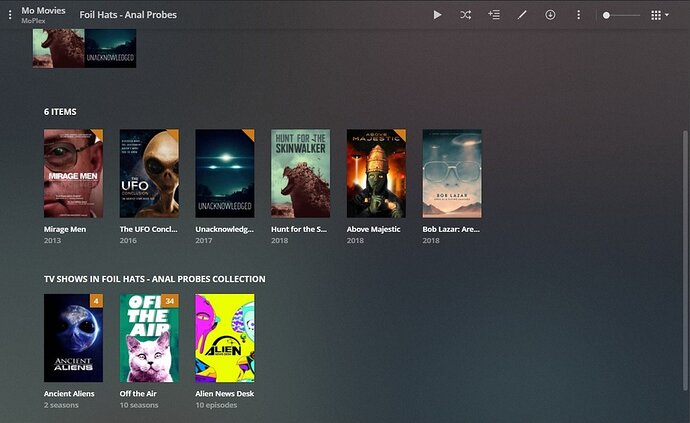Click the Bob Lazar: Are... title
The width and height of the screenshot is (690, 423).
[451, 229]
